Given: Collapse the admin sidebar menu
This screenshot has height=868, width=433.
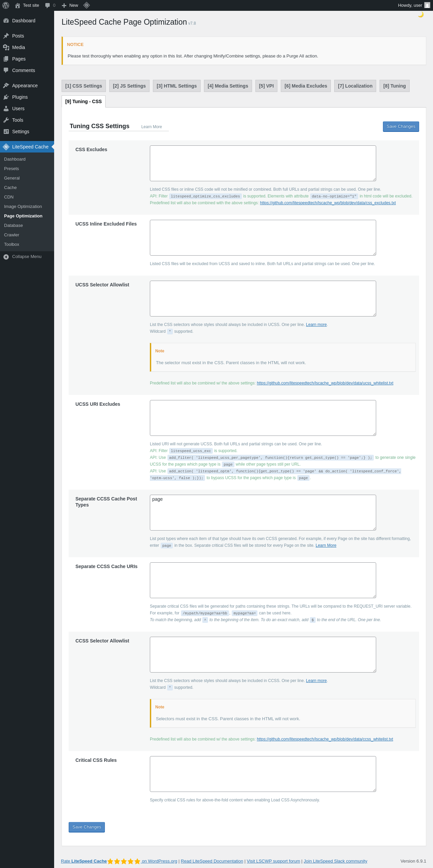Looking at the screenshot, I should tap(27, 257).
